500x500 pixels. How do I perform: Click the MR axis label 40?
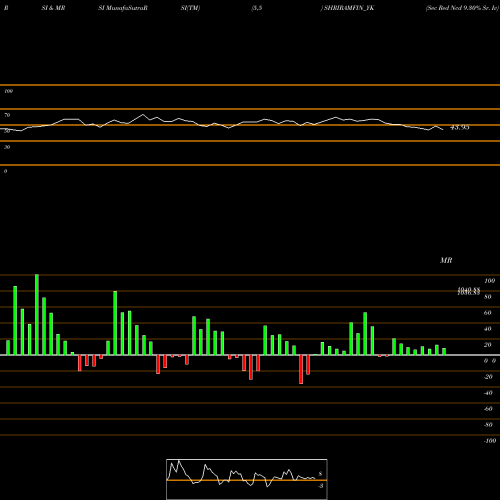click(488, 329)
